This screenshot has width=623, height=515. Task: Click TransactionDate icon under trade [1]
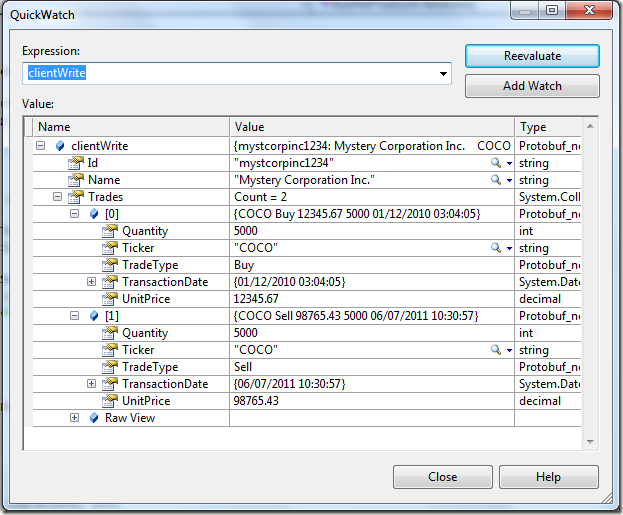(x=110, y=384)
